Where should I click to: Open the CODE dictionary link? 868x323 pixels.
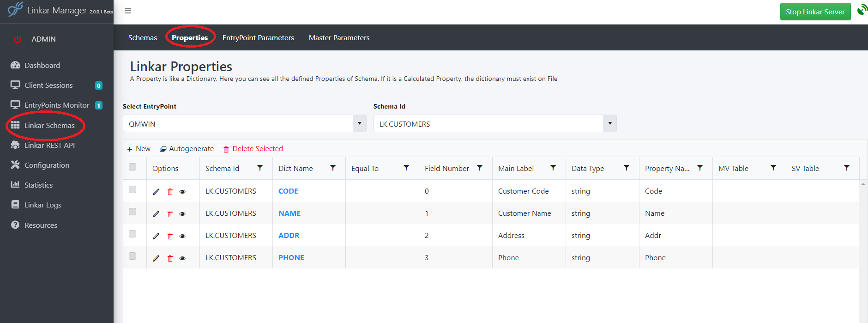tap(288, 191)
